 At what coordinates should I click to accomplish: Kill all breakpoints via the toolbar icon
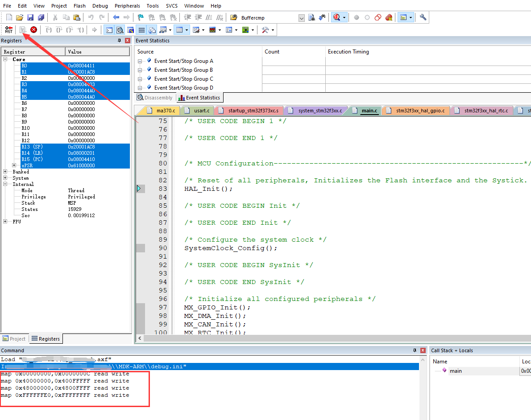click(x=174, y=17)
